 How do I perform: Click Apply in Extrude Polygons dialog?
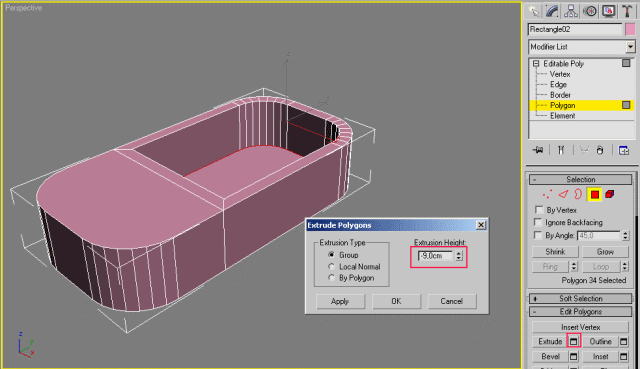click(x=340, y=301)
